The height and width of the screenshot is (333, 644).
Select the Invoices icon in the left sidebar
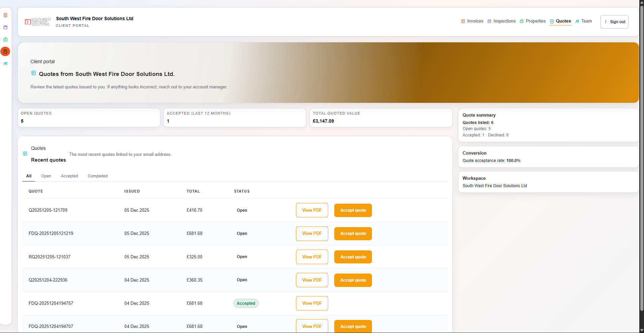pyautogui.click(x=5, y=15)
